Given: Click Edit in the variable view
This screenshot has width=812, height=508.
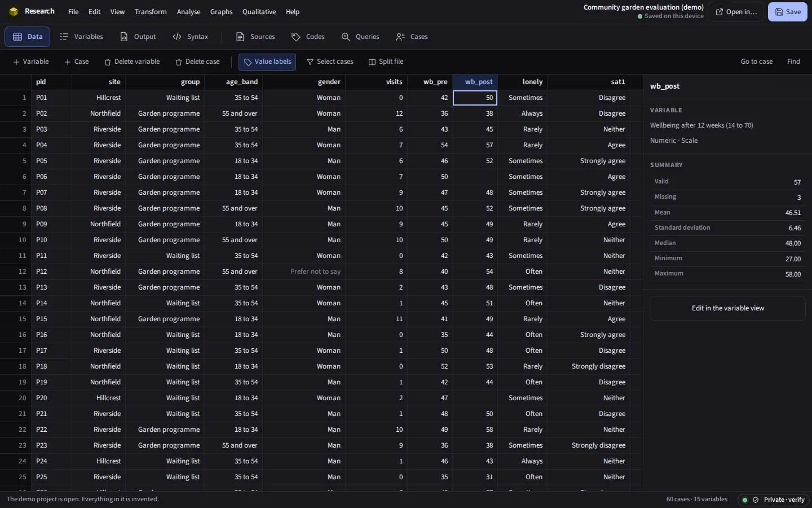Looking at the screenshot, I should [x=727, y=309].
